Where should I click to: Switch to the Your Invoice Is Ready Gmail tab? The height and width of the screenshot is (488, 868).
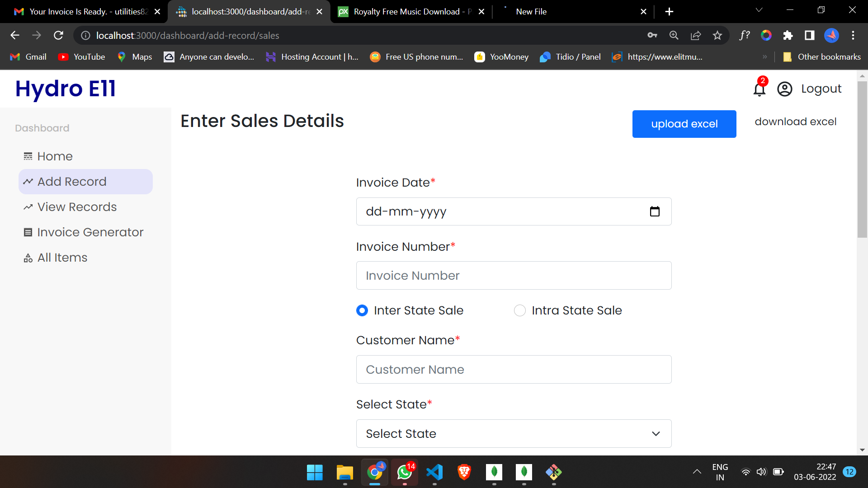coord(81,11)
